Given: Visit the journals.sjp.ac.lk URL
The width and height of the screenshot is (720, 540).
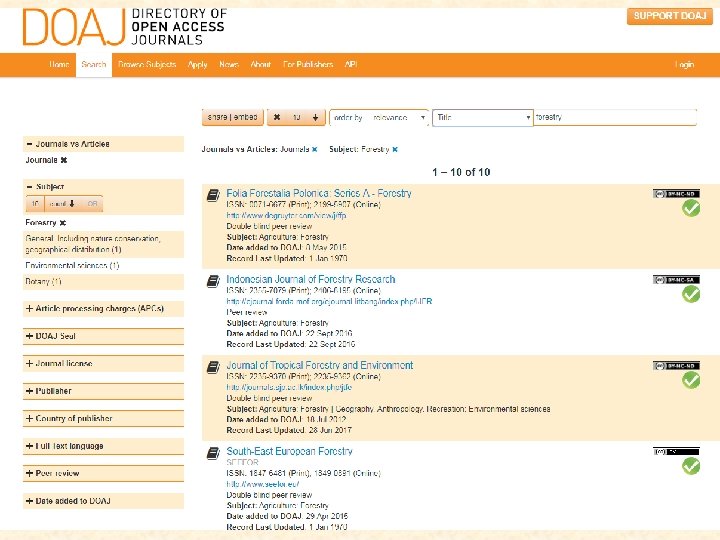Looking at the screenshot, I should pos(289,387).
